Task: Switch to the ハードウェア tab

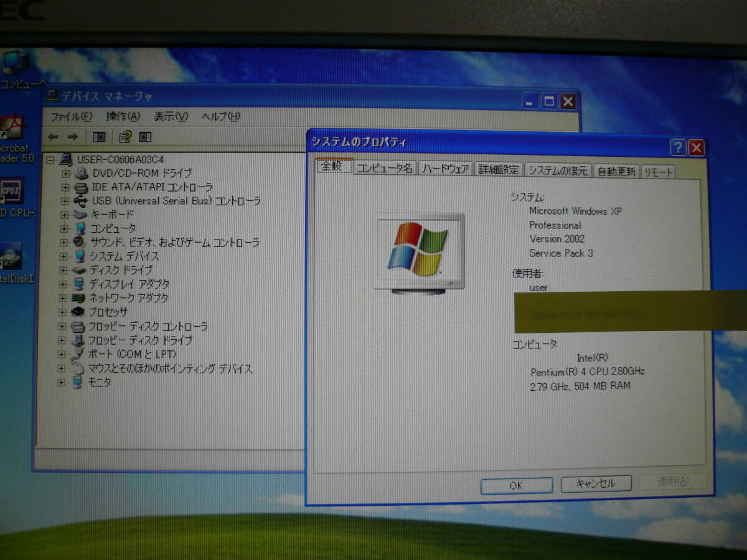Action: click(x=446, y=169)
